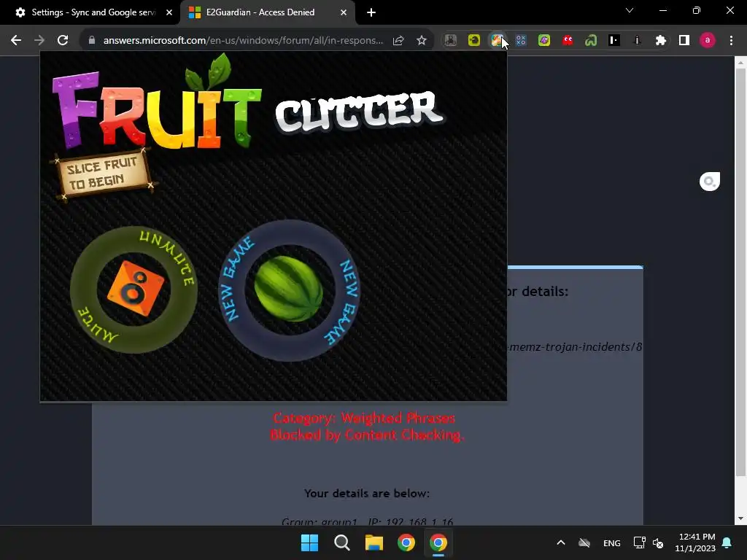This screenshot has height=560, width=747.
Task: Open the tic-tac-toe extension
Action: pyautogui.click(x=521, y=41)
